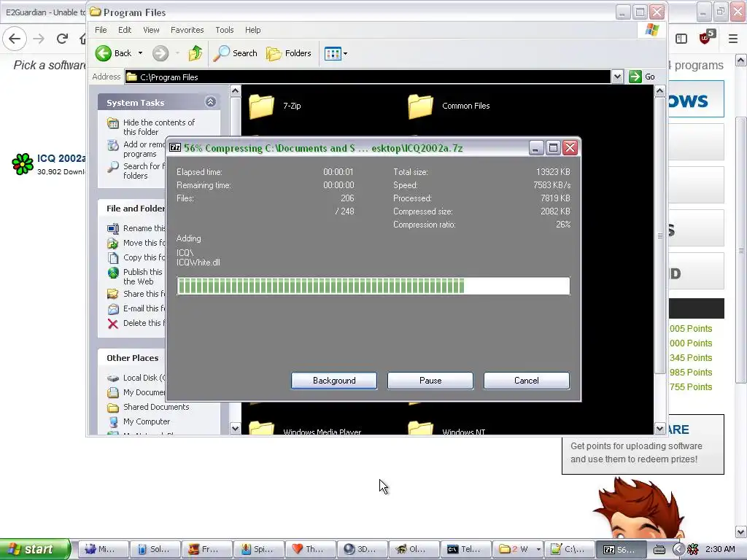Pause the compression

point(430,381)
